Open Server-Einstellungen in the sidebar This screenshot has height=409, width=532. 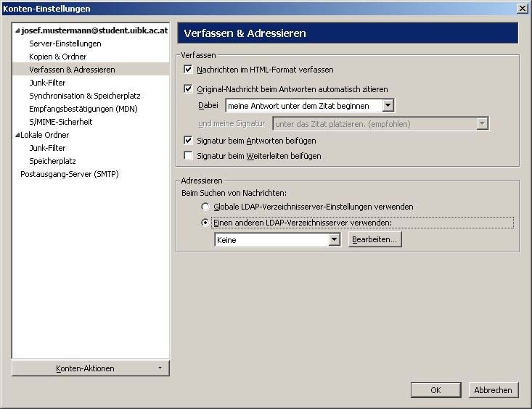click(x=65, y=44)
